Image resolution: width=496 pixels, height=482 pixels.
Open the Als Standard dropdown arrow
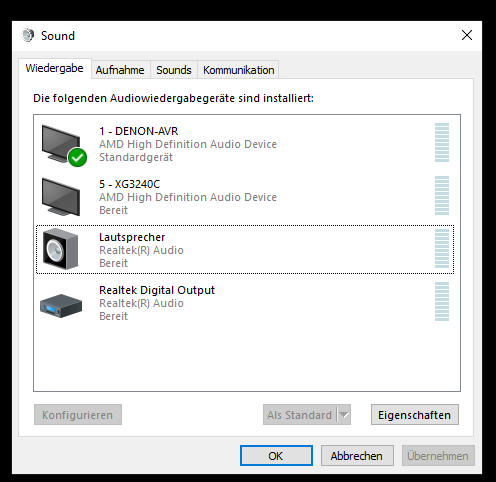(x=344, y=415)
